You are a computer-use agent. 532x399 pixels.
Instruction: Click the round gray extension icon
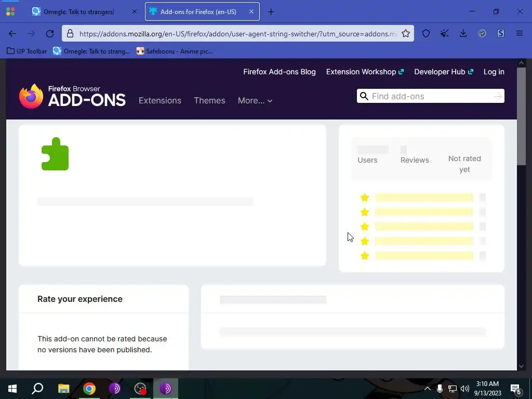[x=482, y=33]
